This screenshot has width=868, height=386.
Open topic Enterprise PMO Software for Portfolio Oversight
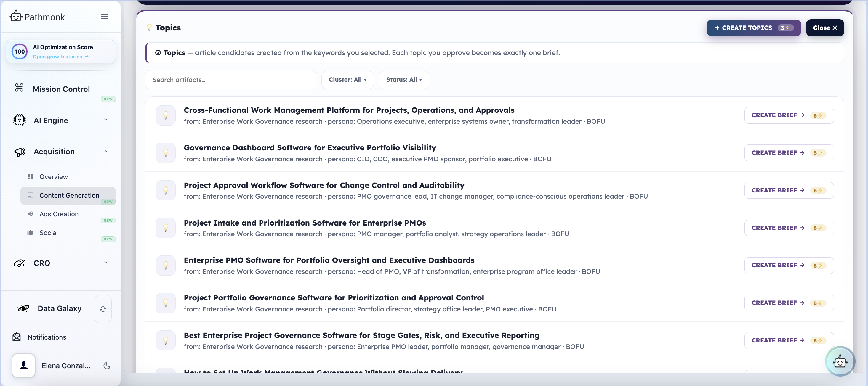click(329, 260)
